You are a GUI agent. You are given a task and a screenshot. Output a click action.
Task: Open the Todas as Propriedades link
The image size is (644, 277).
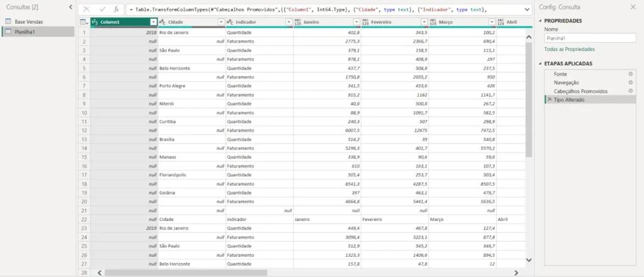click(x=569, y=49)
